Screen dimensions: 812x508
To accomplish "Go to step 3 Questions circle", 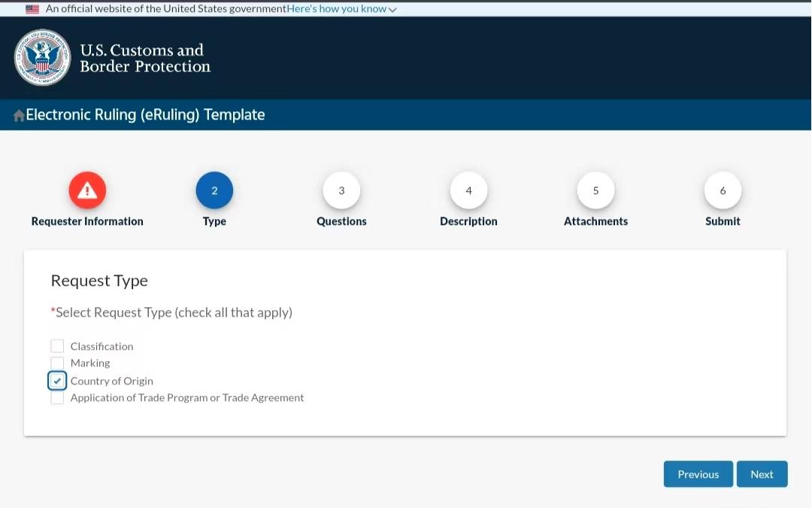I will click(x=341, y=190).
